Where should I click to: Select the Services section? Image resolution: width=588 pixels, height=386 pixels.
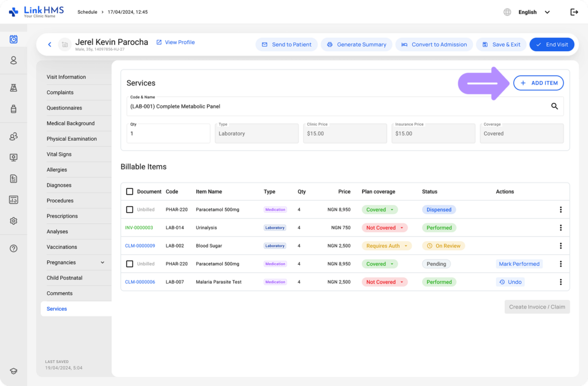point(76,308)
